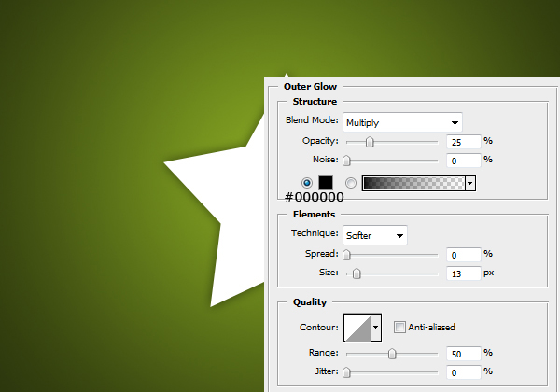Open the gradient picker dropdown arrow
Screen dimensions: 560x392
[470, 183]
